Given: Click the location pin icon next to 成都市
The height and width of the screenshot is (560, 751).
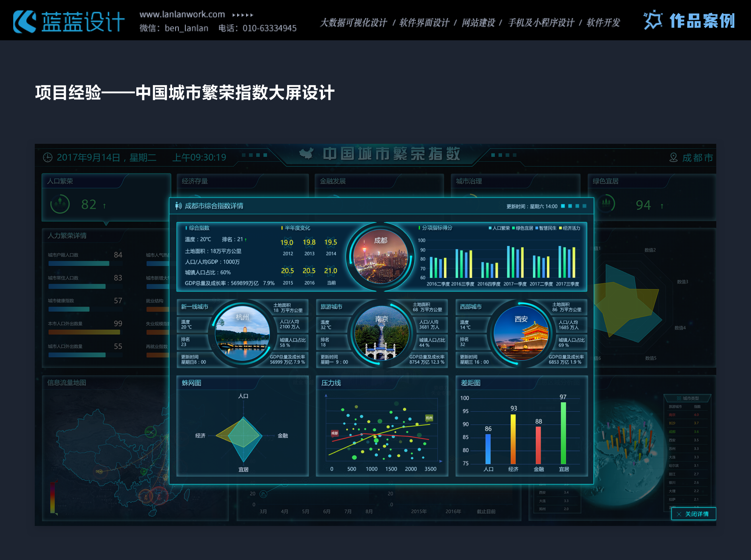Looking at the screenshot, I should [x=673, y=157].
